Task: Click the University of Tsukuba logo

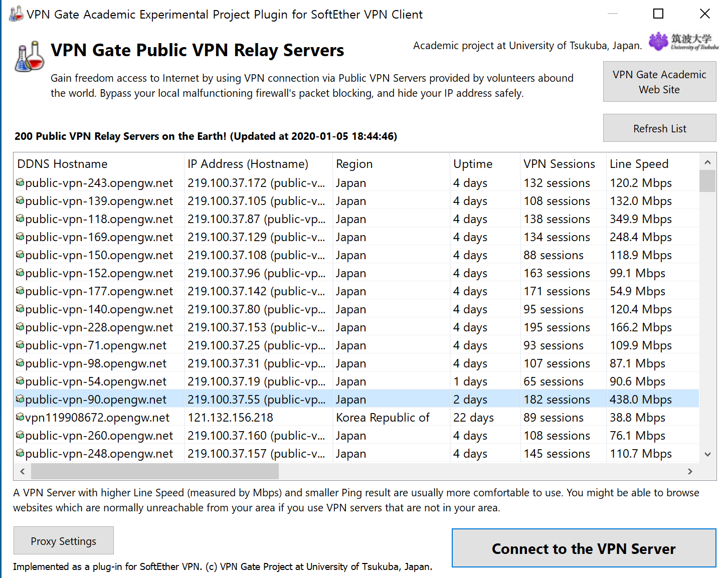Action: pos(683,42)
